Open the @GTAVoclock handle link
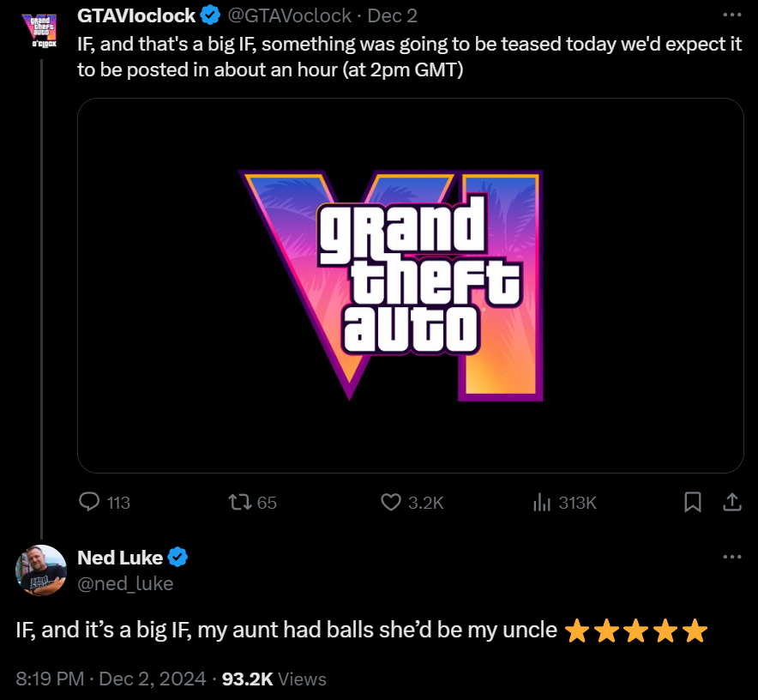 pyautogui.click(x=289, y=15)
